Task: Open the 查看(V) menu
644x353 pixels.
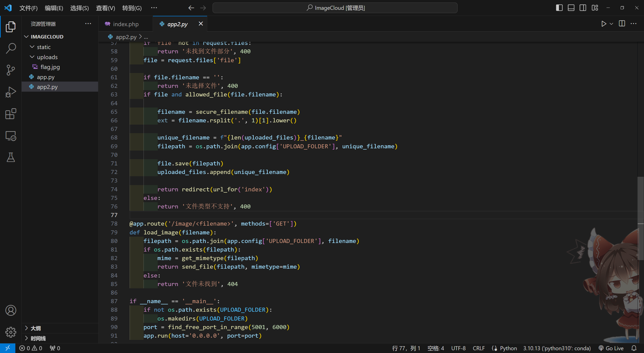Action: 105,8
